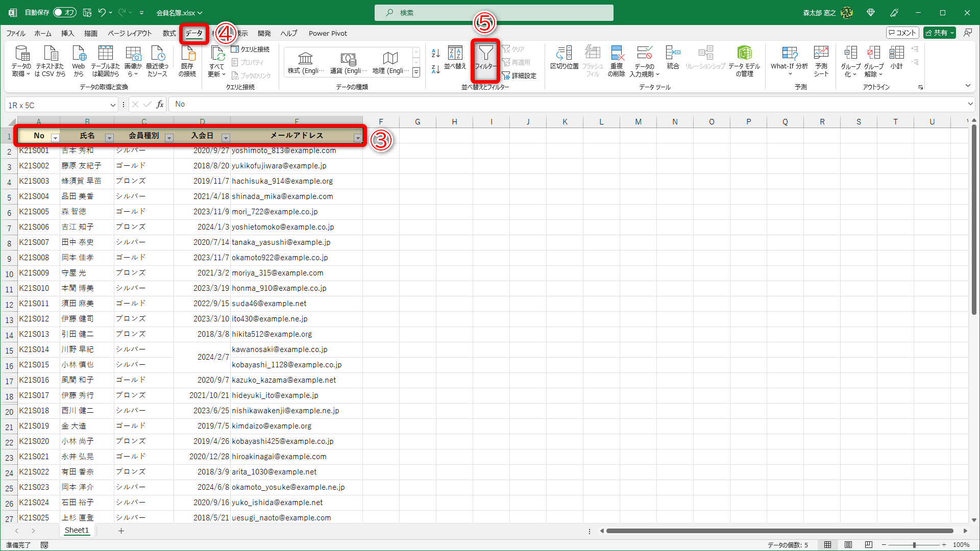This screenshot has height=551, width=980.
Task: Click the zoom slider in status bar
Action: click(914, 545)
